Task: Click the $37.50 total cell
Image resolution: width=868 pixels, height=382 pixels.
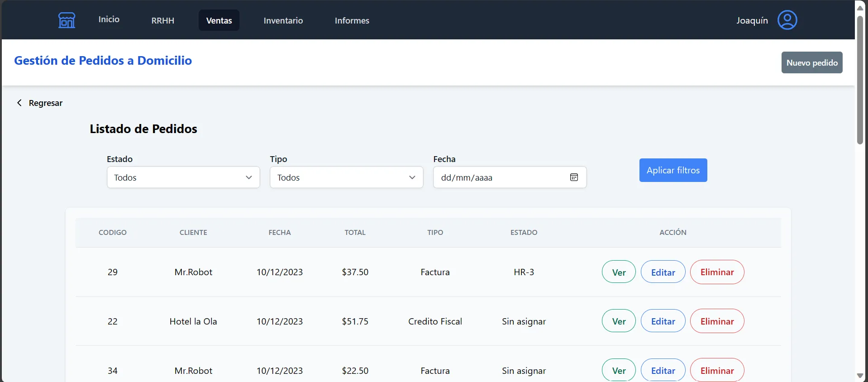Action: pyautogui.click(x=355, y=272)
